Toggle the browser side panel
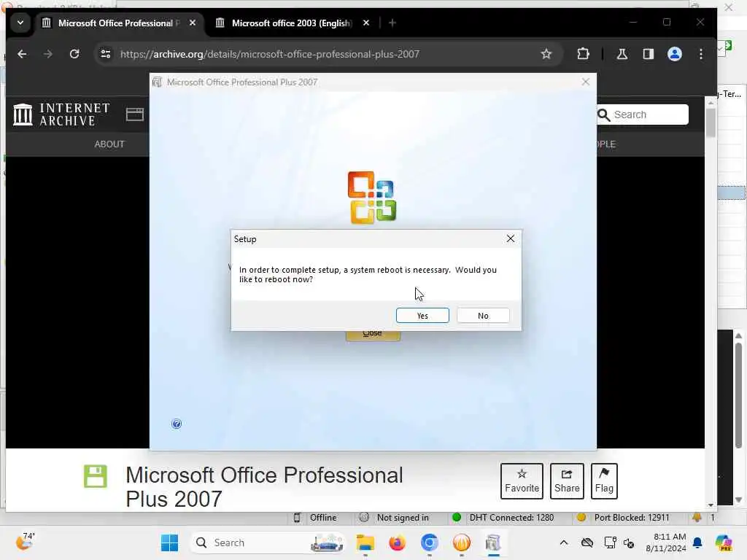747x560 pixels. (648, 54)
